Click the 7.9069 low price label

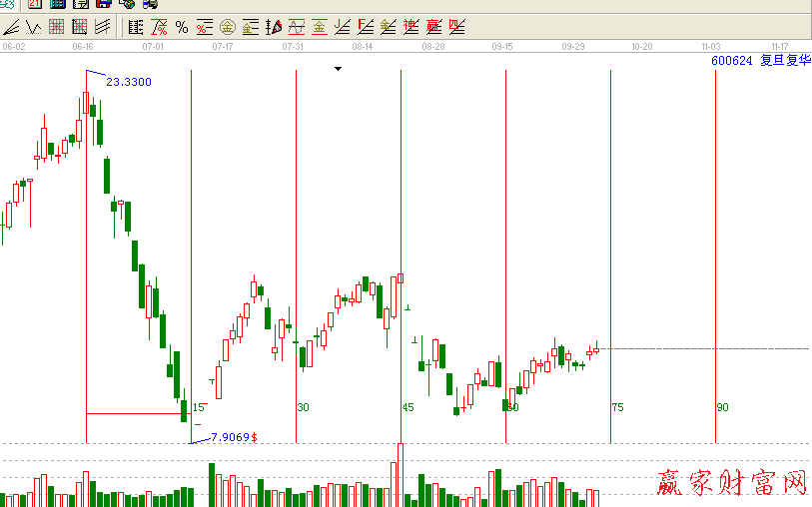click(231, 437)
